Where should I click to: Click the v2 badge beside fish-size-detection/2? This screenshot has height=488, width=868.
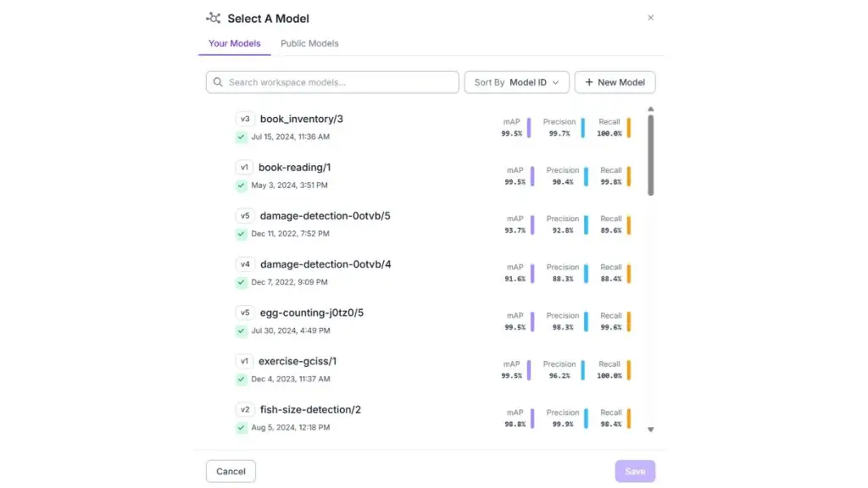point(245,409)
